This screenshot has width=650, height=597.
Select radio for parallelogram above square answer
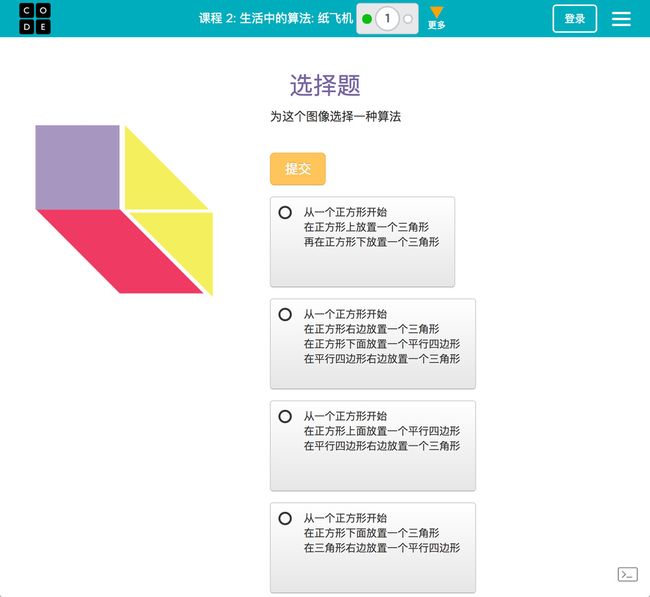(x=285, y=416)
